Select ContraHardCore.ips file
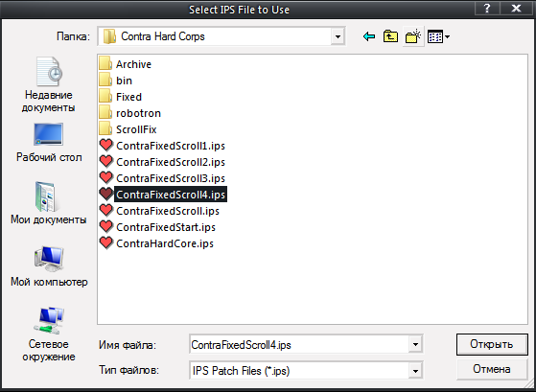Screen dimensions: 536x392 (156, 243)
